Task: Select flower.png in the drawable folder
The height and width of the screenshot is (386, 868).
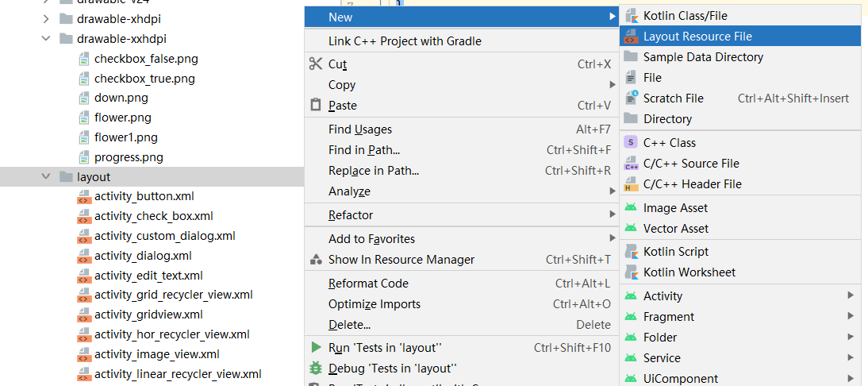Action: click(x=122, y=118)
